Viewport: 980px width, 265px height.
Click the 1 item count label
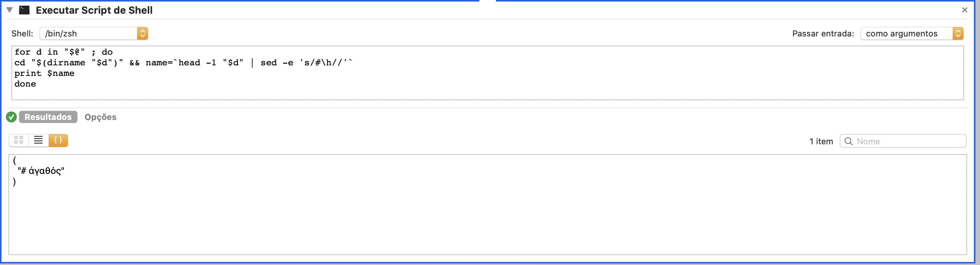point(821,142)
